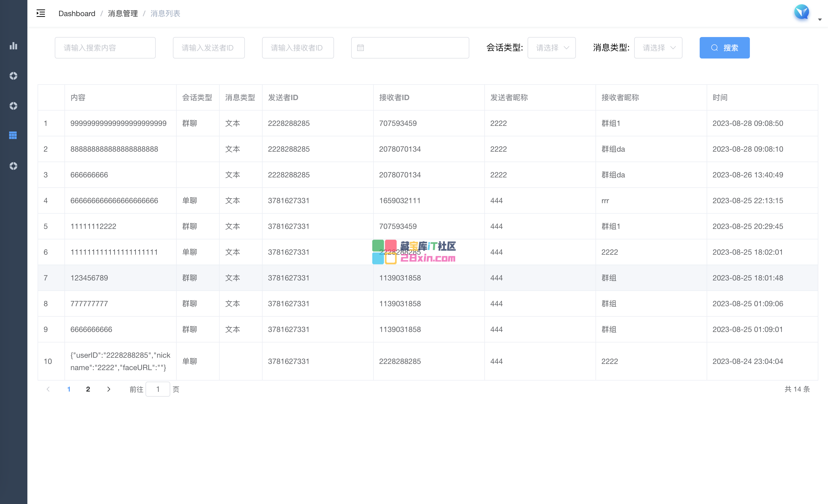The width and height of the screenshot is (828, 504).
Task: Select page 1 in pagination
Action: point(69,389)
